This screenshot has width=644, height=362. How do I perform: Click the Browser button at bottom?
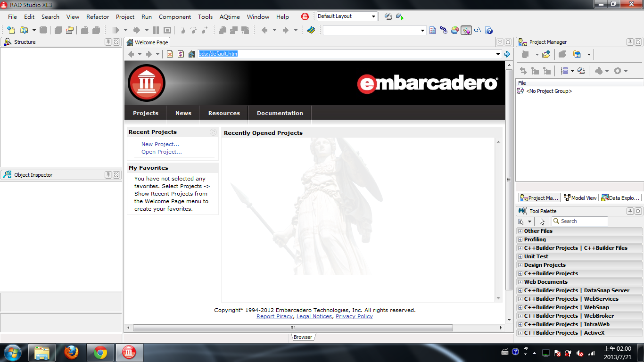303,337
